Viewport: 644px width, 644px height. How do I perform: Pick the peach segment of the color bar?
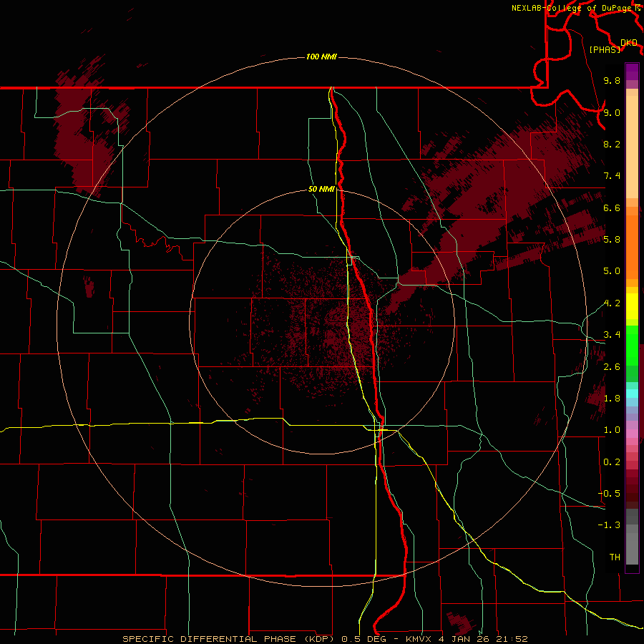[632, 147]
